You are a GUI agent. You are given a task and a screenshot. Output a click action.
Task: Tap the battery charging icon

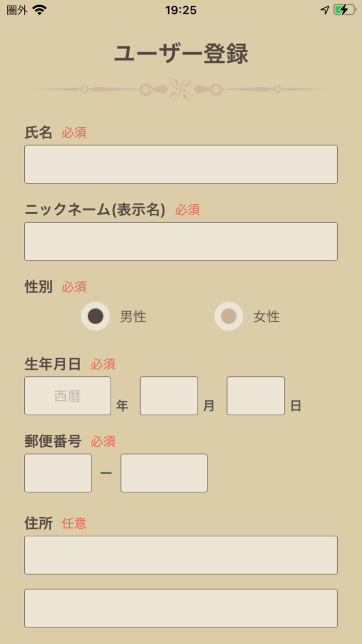(344, 10)
